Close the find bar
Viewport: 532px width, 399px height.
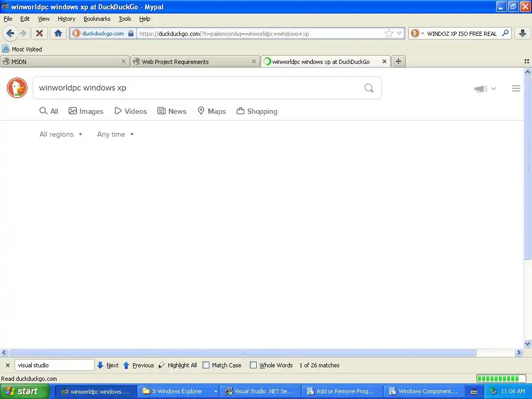[7, 365]
